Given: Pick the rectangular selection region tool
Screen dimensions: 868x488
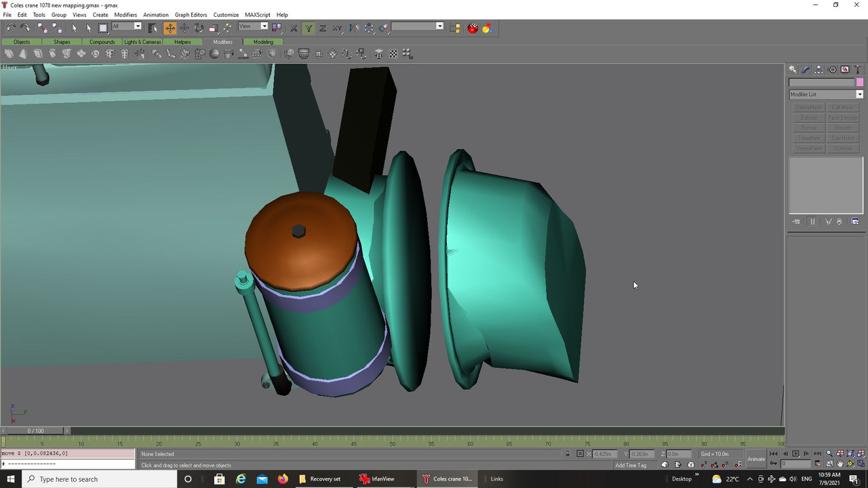Looking at the screenshot, I should tap(103, 28).
